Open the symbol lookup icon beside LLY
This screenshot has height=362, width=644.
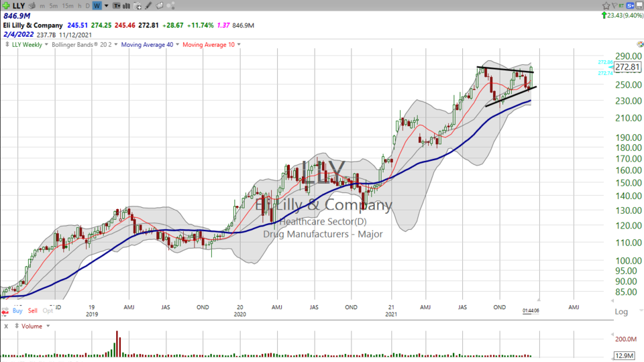(x=32, y=6)
